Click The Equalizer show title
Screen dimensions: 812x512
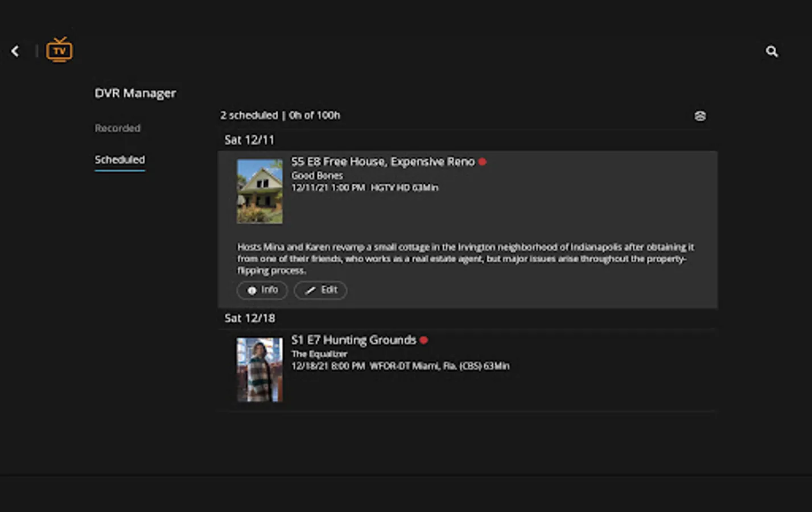320,353
